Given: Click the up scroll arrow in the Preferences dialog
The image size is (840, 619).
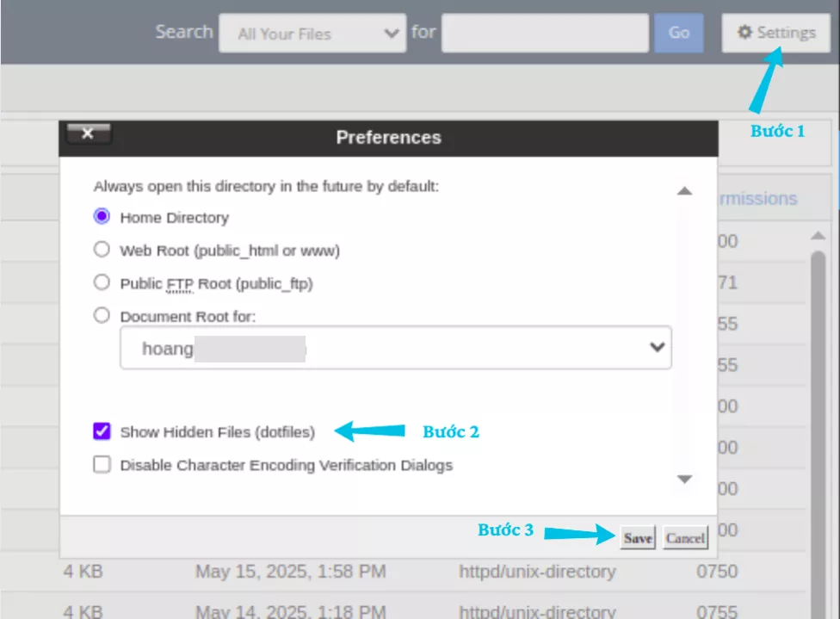Looking at the screenshot, I should (686, 190).
